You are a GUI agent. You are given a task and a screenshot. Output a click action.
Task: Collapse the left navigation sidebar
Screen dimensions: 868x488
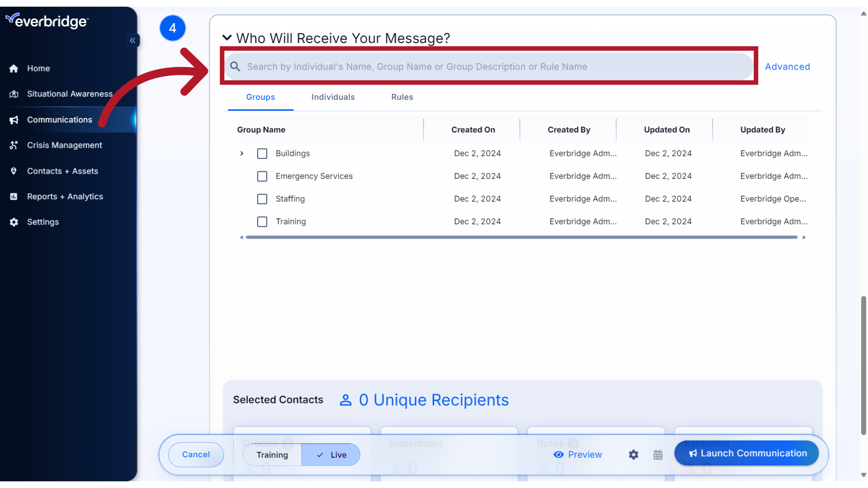pyautogui.click(x=132, y=41)
